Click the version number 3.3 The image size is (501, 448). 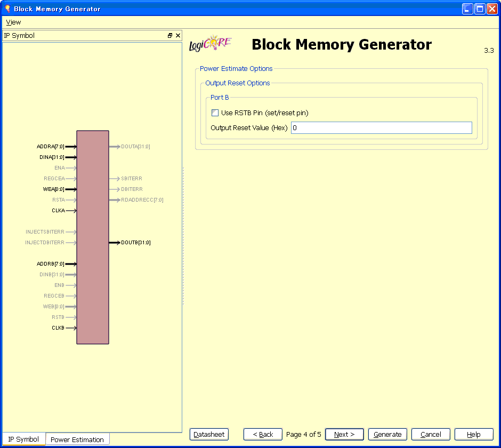tap(489, 51)
